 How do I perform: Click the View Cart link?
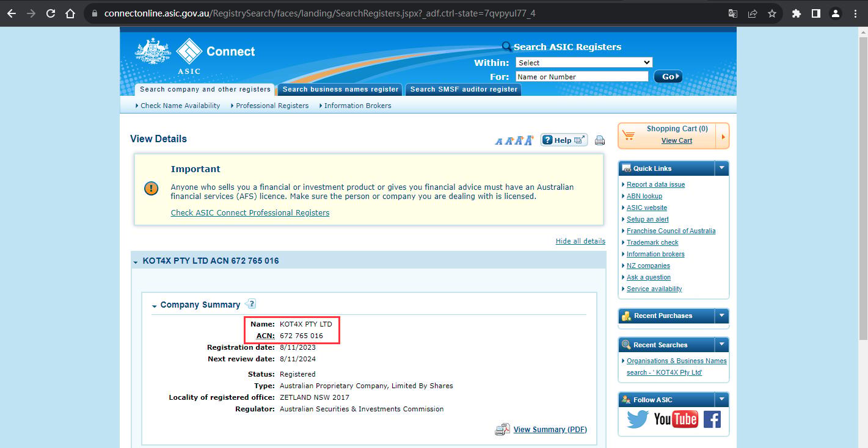[x=677, y=140]
